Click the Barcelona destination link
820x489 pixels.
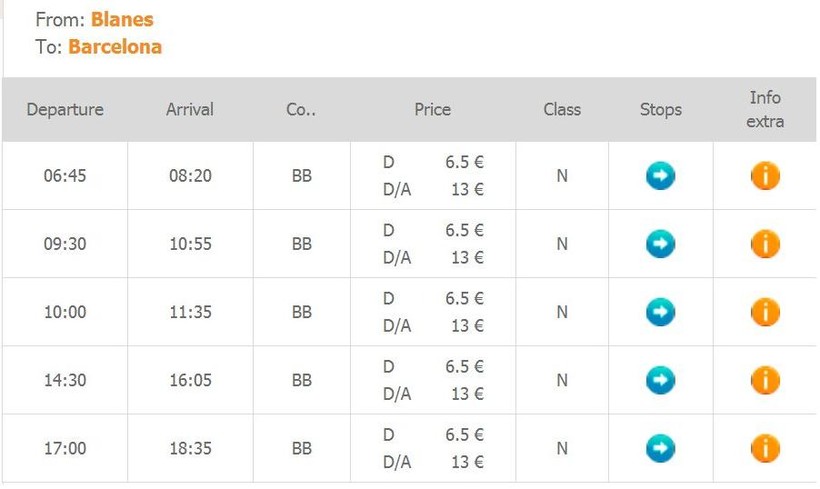pyautogui.click(x=115, y=46)
